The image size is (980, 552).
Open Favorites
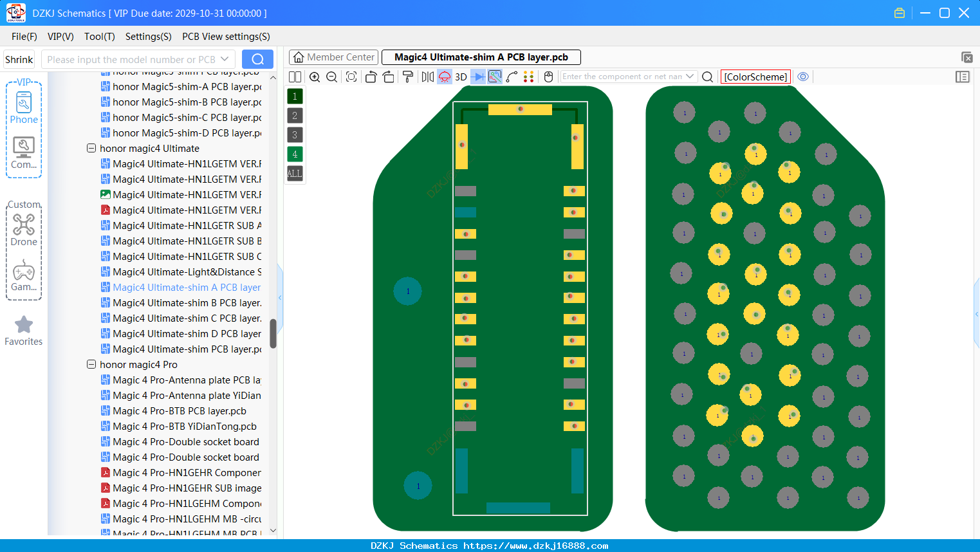pos(24,331)
